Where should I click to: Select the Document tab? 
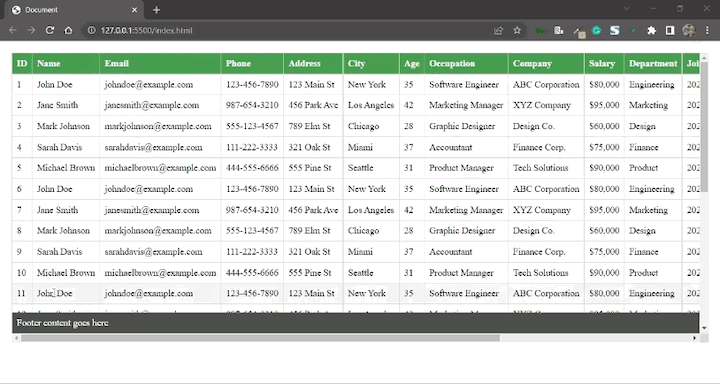click(x=74, y=10)
